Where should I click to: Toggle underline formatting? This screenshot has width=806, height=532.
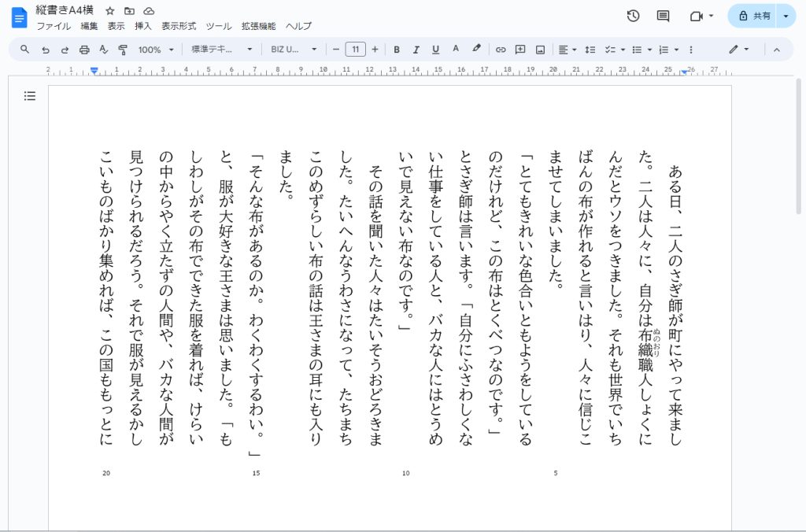tap(435, 50)
